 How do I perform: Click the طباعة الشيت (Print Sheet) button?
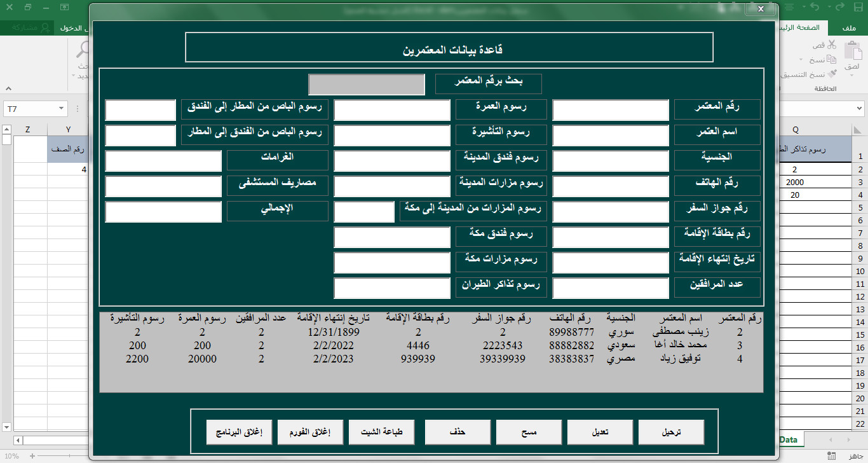[381, 432]
